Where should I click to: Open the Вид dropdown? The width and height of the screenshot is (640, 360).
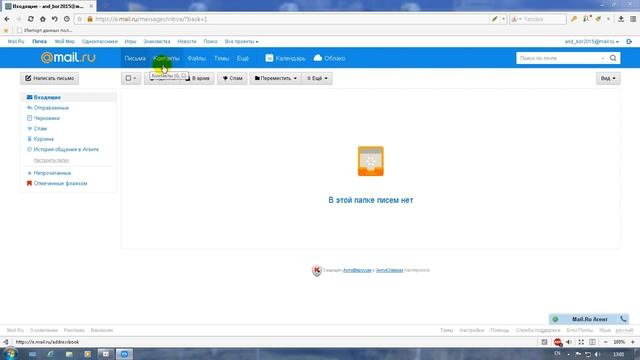click(608, 78)
